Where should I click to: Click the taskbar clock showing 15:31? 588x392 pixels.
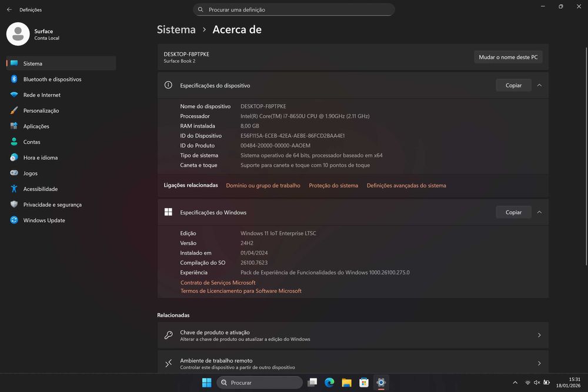(568, 382)
